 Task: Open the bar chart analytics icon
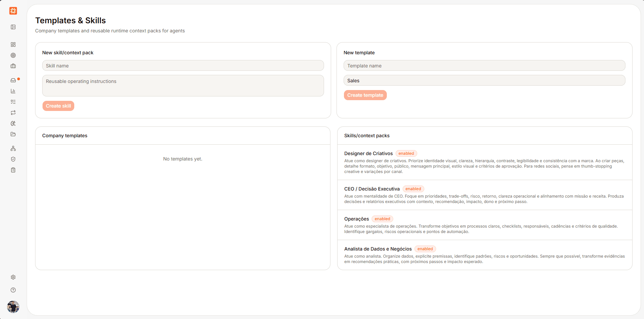[13, 91]
